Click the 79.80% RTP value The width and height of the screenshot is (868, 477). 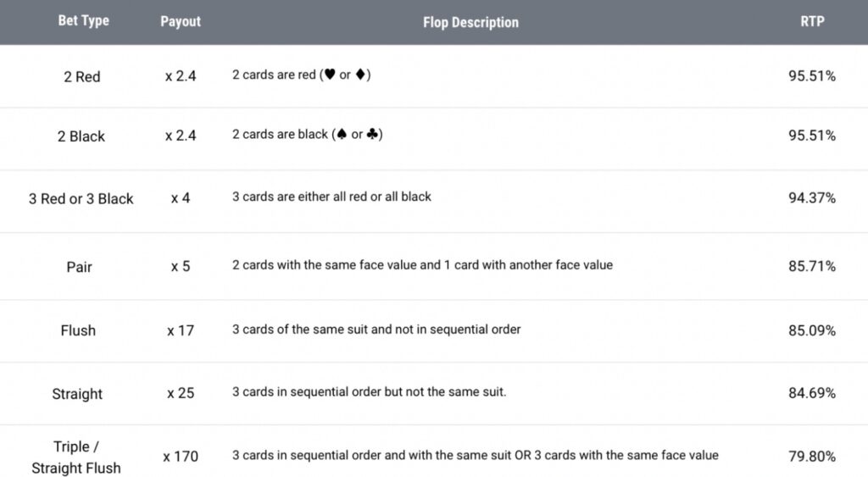(812, 457)
